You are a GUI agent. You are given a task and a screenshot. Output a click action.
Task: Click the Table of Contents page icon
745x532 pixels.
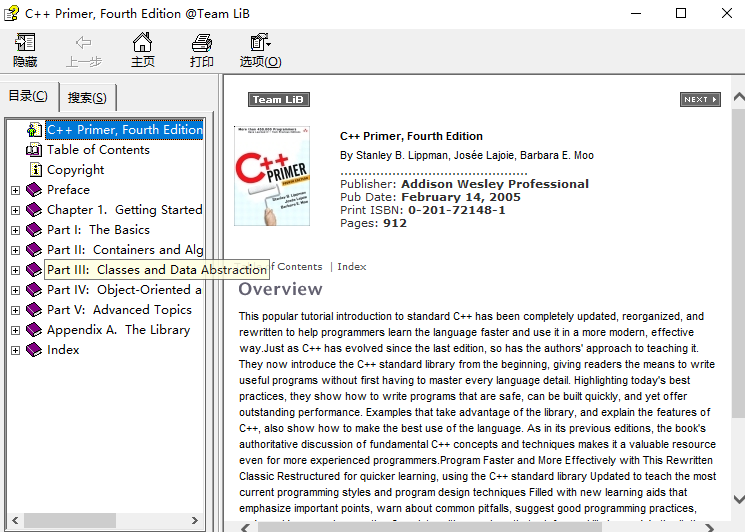tap(34, 150)
